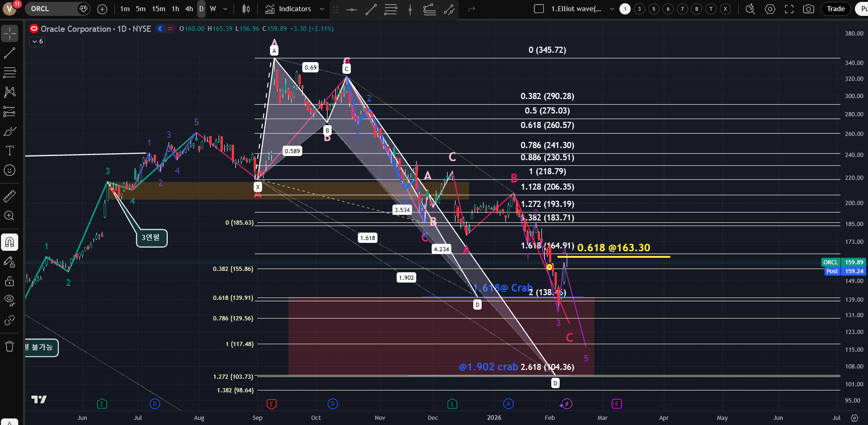Take a chart snapshot with camera icon
The image size is (868, 425).
[808, 9]
